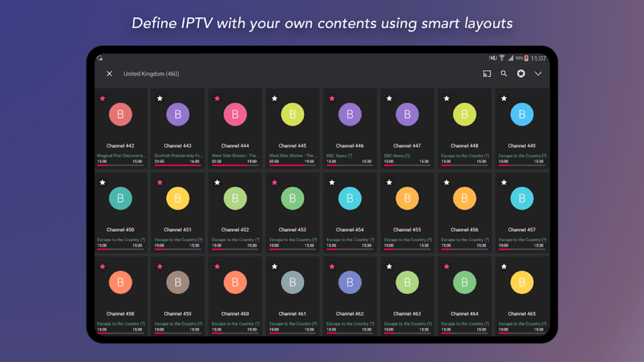Open the Cast screen icon
644x362 pixels.
(486, 74)
